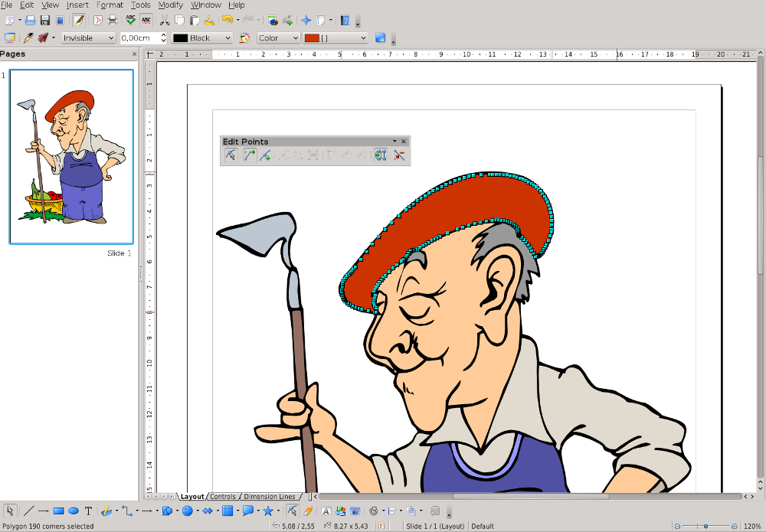Open the Navigator star icon
766x532 pixels.
pos(306,21)
